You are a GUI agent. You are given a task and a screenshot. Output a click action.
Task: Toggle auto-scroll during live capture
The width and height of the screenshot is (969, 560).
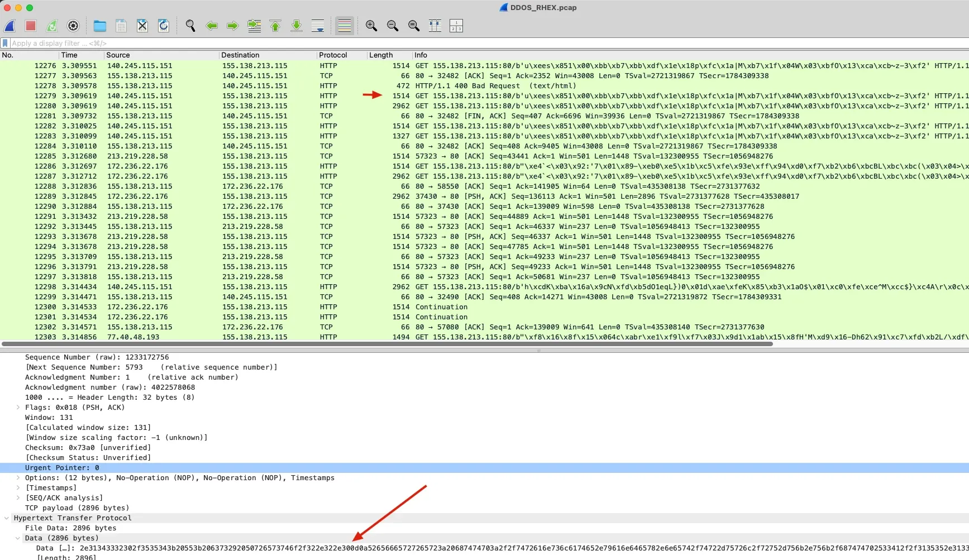[318, 26]
